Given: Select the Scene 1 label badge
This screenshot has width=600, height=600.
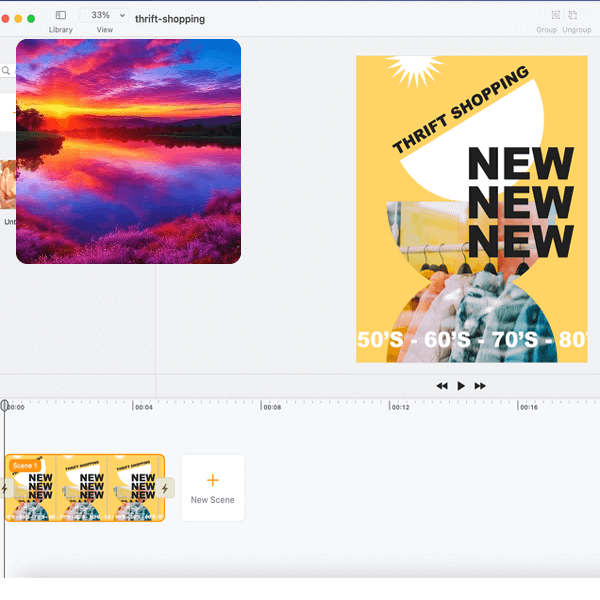Looking at the screenshot, I should pos(24,465).
